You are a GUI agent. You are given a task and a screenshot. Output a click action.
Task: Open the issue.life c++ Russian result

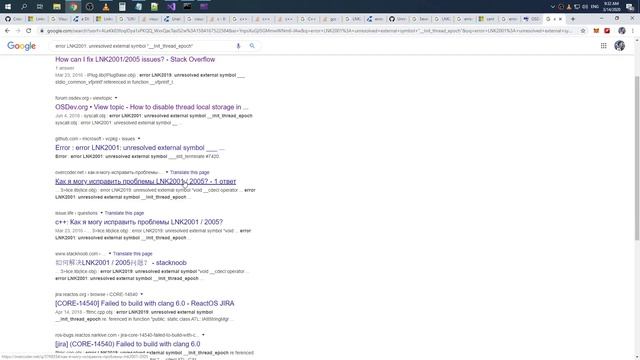[139, 222]
